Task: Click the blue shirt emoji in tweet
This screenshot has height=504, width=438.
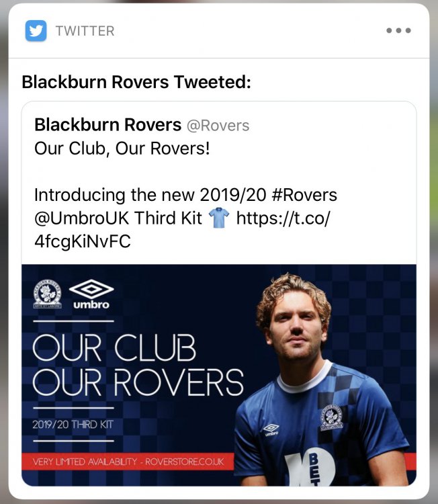Action: tap(219, 218)
